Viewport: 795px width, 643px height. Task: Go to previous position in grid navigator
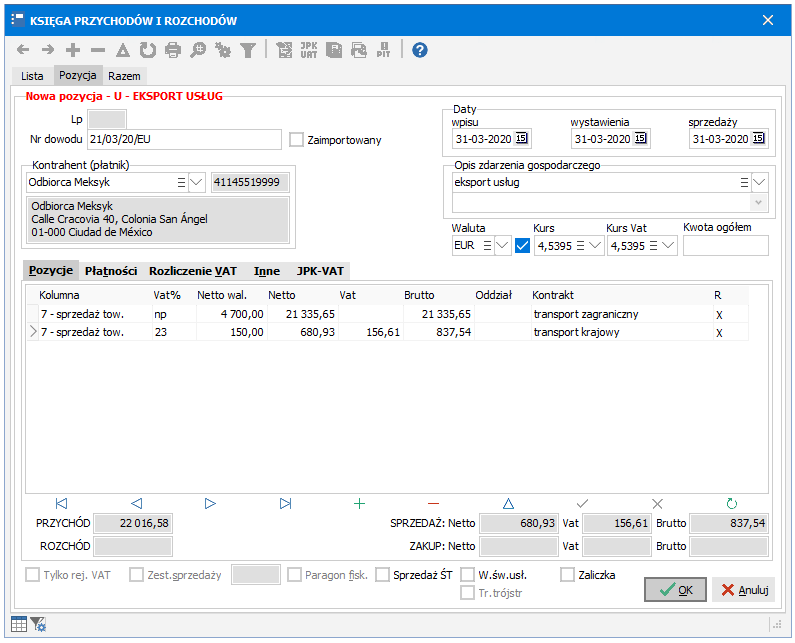click(136, 504)
